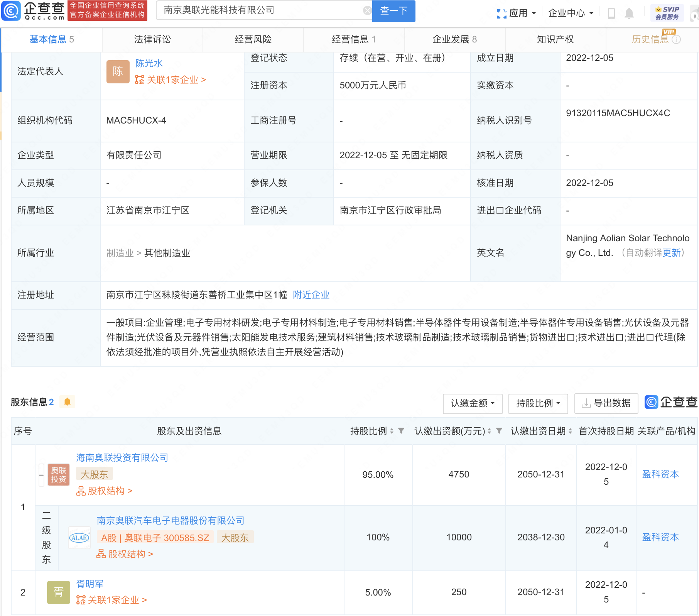Switch to 知识产权 tab
The height and width of the screenshot is (616, 699).
(x=555, y=39)
